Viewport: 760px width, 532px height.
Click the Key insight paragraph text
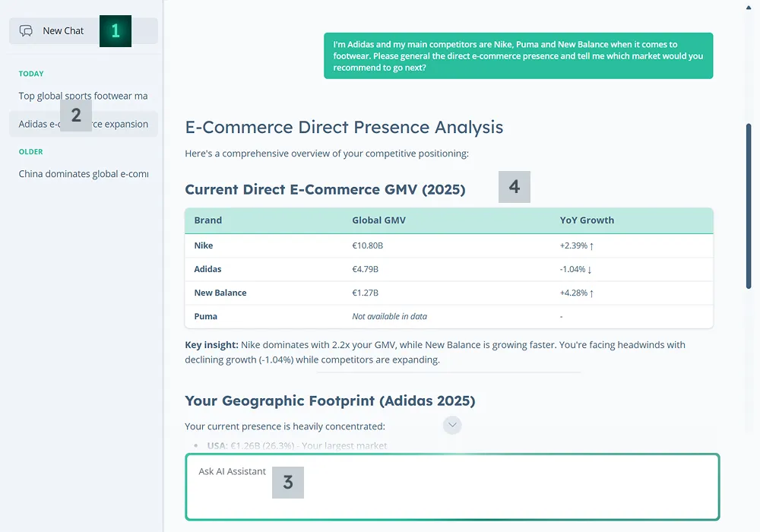pos(435,352)
